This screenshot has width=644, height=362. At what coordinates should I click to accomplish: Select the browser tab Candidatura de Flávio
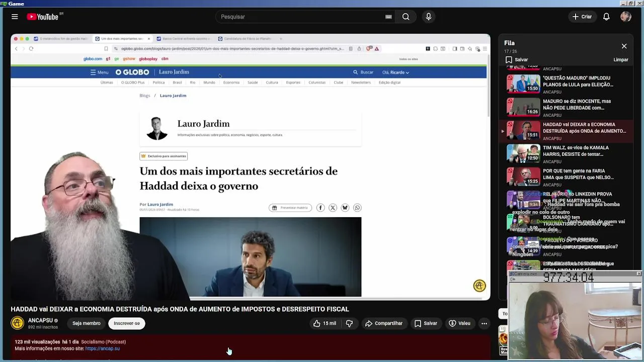pyautogui.click(x=245, y=39)
